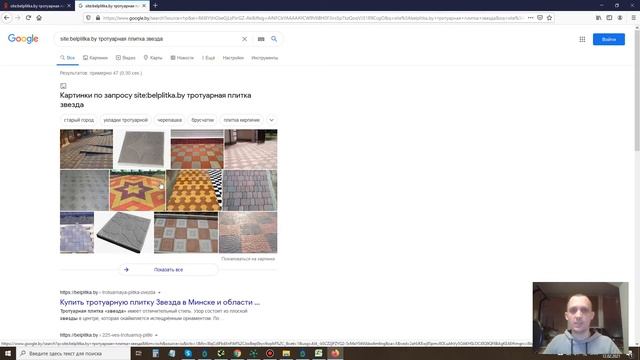The image size is (640, 360).
Task: Switch to the Видео tab
Action: [125, 58]
